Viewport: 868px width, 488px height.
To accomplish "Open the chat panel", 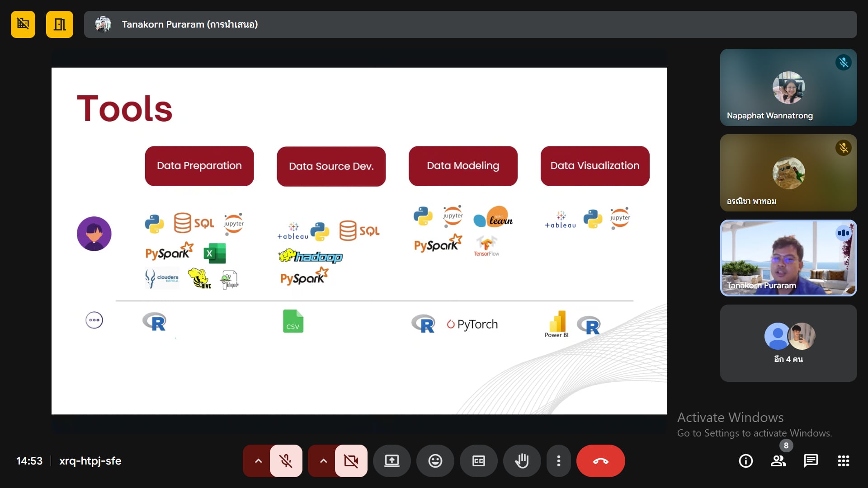I will click(x=811, y=461).
